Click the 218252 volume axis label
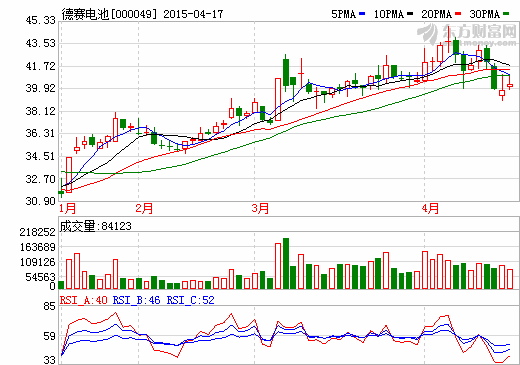Viewport: 520px width, 365px height. click(x=37, y=232)
